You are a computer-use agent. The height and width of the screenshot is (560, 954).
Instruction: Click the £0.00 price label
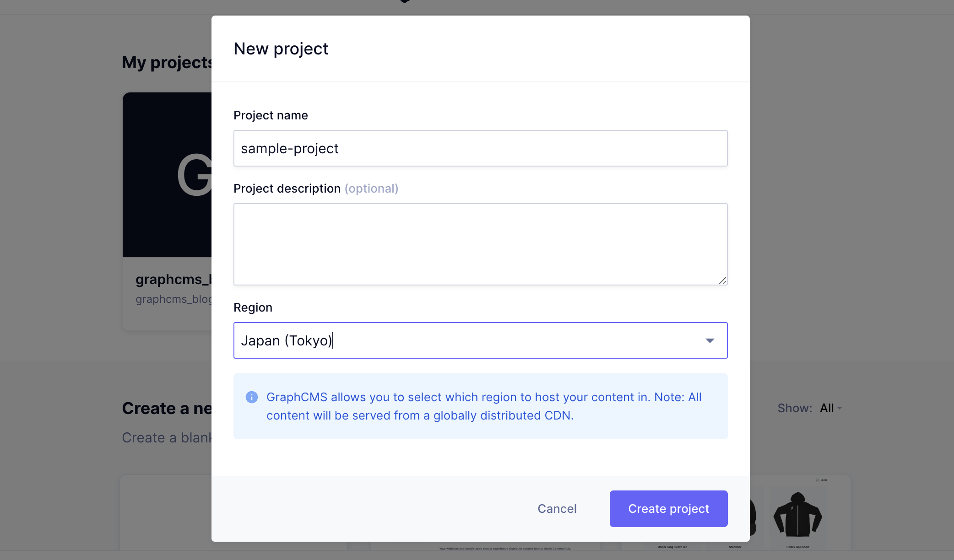tap(824, 480)
